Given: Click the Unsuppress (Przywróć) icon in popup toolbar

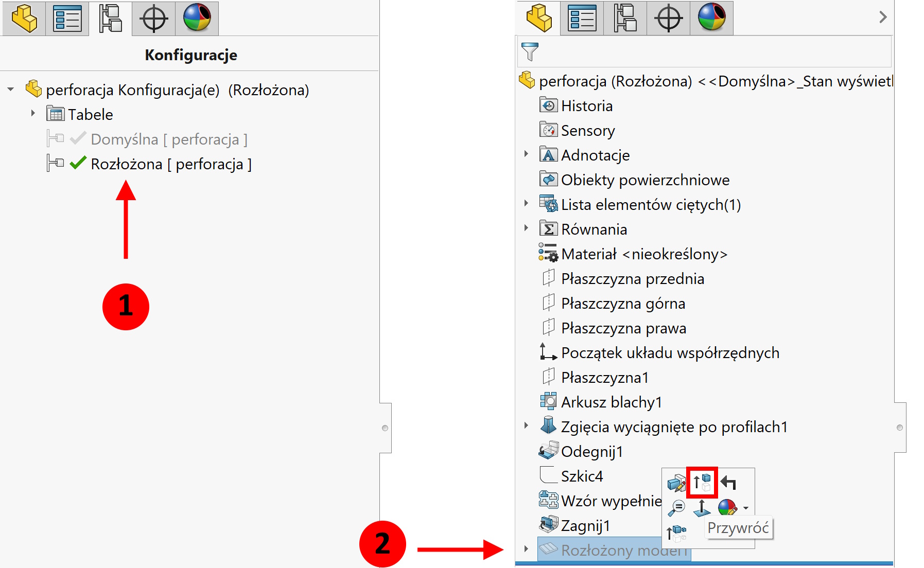Looking at the screenshot, I should pyautogui.click(x=702, y=483).
